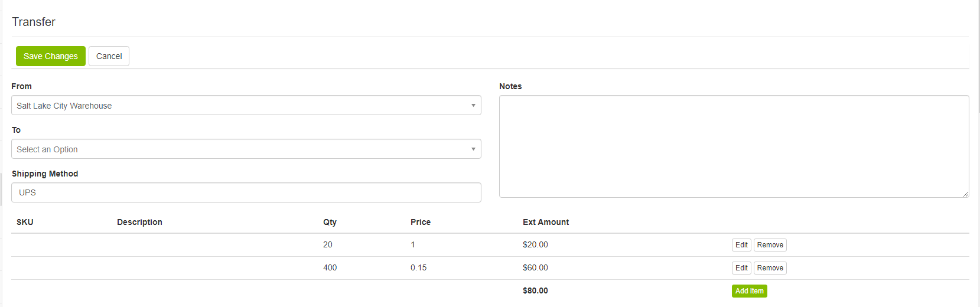The image size is (980, 307).
Task: Select the Description column header
Action: coord(139,222)
